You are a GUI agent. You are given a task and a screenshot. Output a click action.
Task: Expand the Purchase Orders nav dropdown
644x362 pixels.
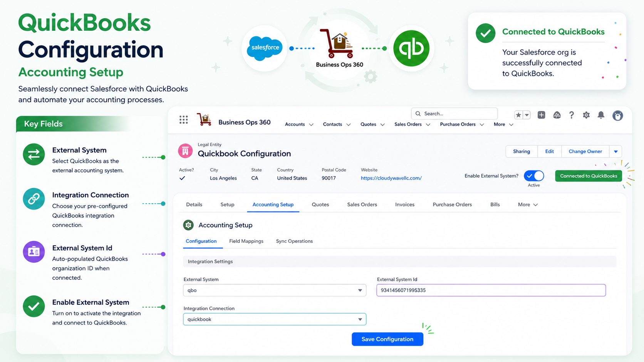point(482,125)
